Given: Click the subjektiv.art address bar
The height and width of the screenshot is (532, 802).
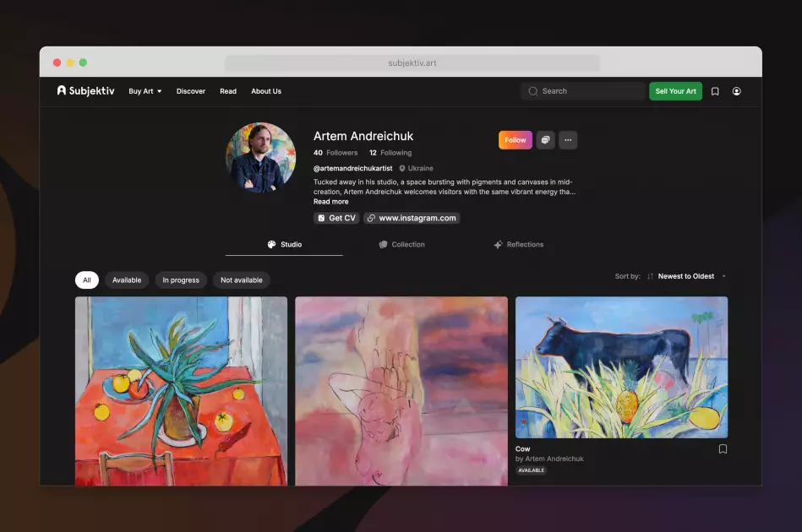Looking at the screenshot, I should point(412,62).
